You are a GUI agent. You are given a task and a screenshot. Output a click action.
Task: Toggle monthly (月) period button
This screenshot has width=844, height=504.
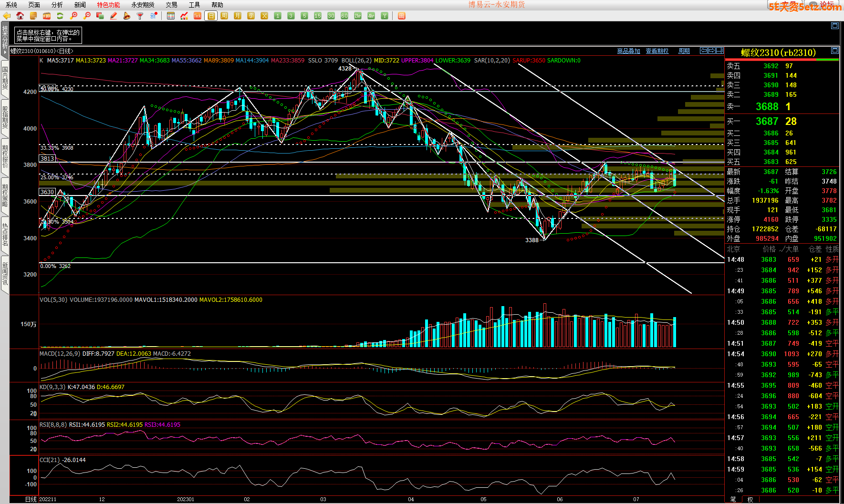238,16
